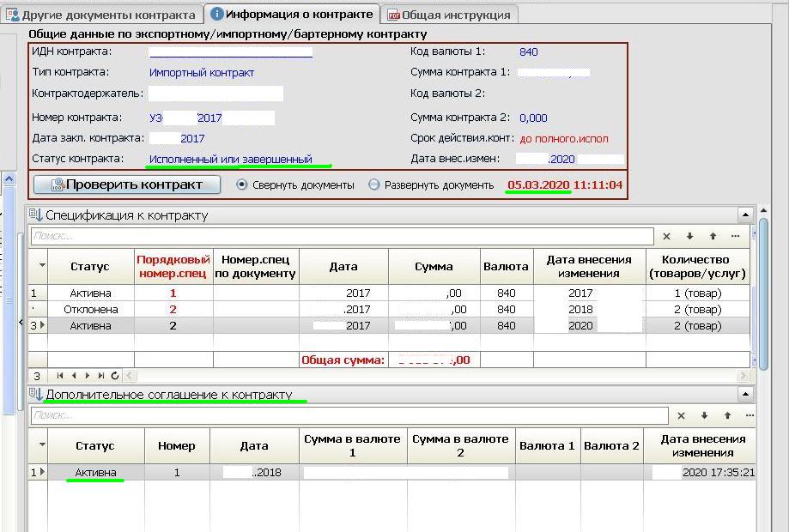The width and height of the screenshot is (789, 532).
Task: Click the specification table horizontal scrollbar
Action: tap(429, 376)
